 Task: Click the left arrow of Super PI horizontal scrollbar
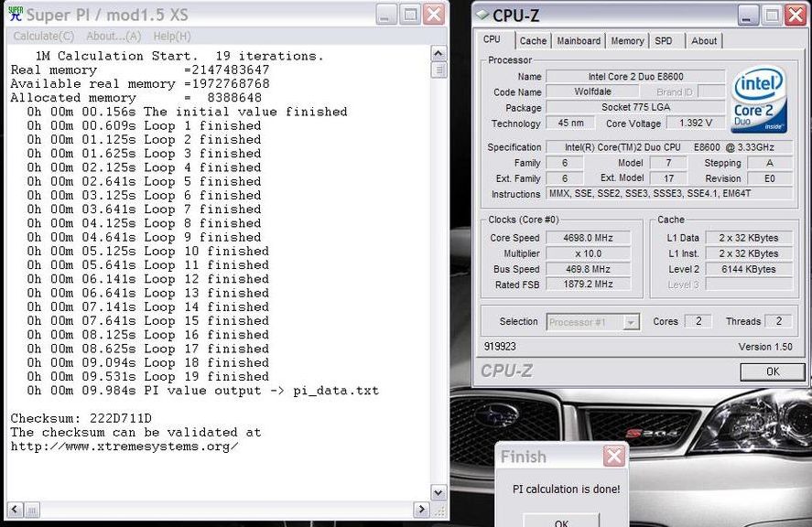coord(15,510)
